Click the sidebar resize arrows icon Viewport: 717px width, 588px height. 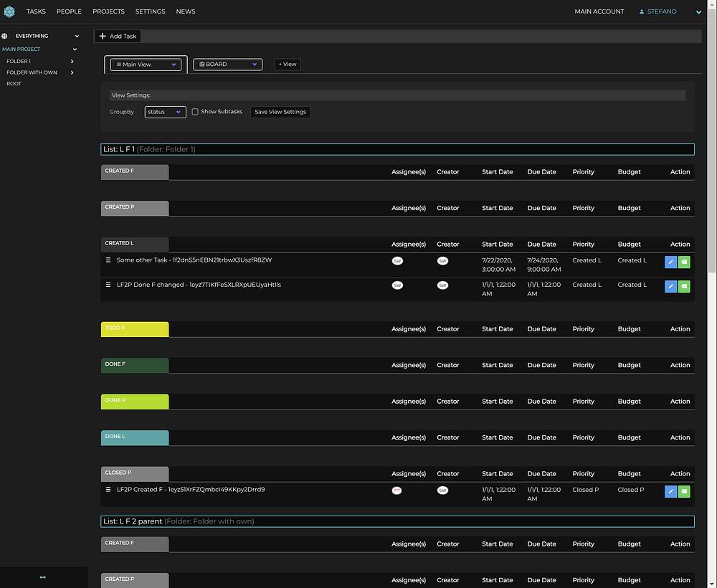point(43,577)
